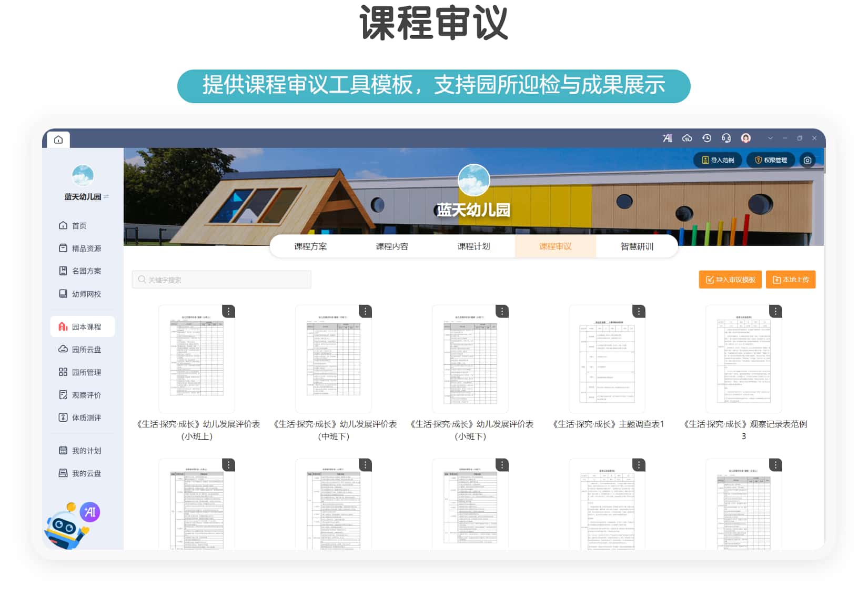Open 观察评价 in the sidebar
The image size is (868, 596).
84,395
